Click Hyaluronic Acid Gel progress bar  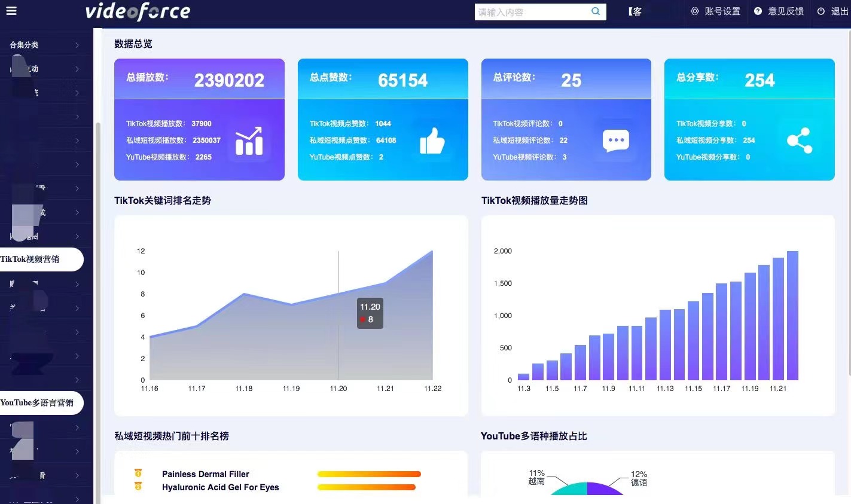pos(367,487)
